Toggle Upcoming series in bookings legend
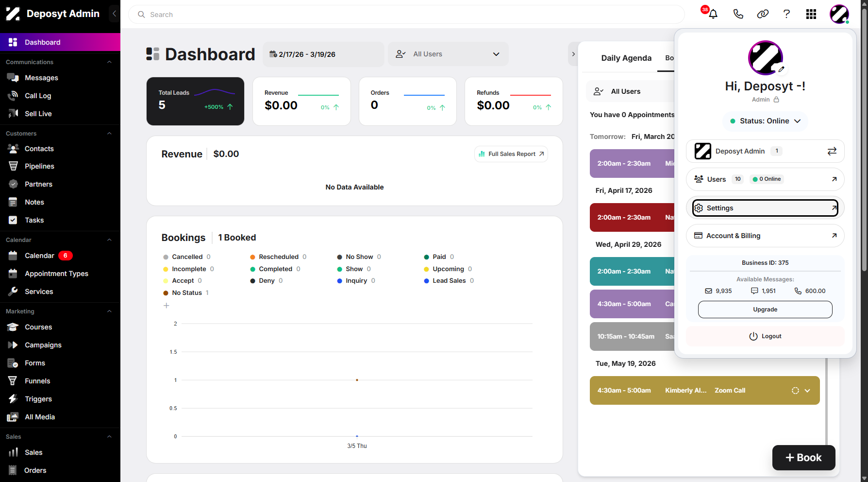The image size is (868, 482). tap(448, 269)
